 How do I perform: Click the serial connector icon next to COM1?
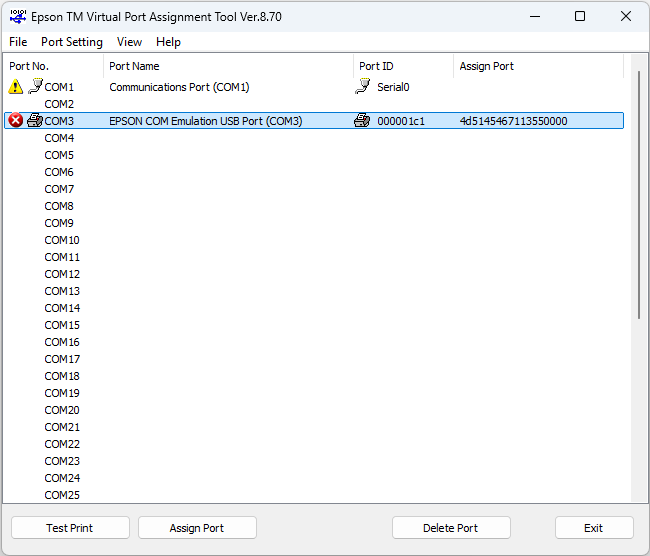coord(35,86)
